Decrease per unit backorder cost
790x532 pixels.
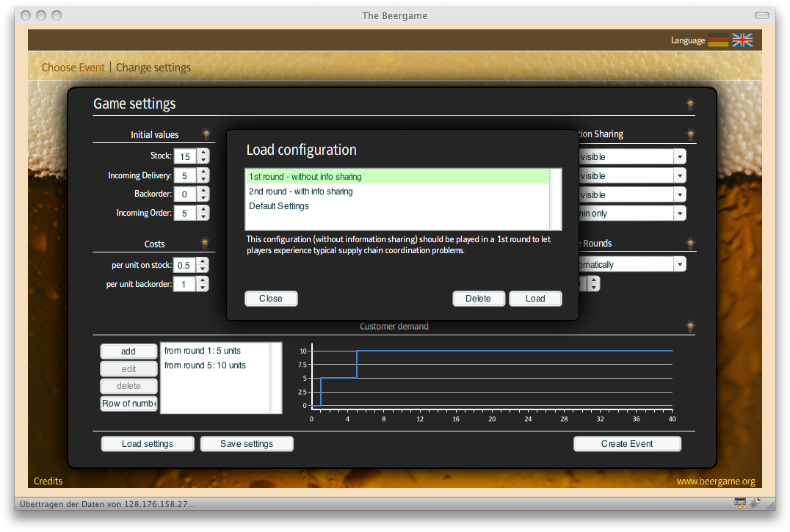(203, 288)
